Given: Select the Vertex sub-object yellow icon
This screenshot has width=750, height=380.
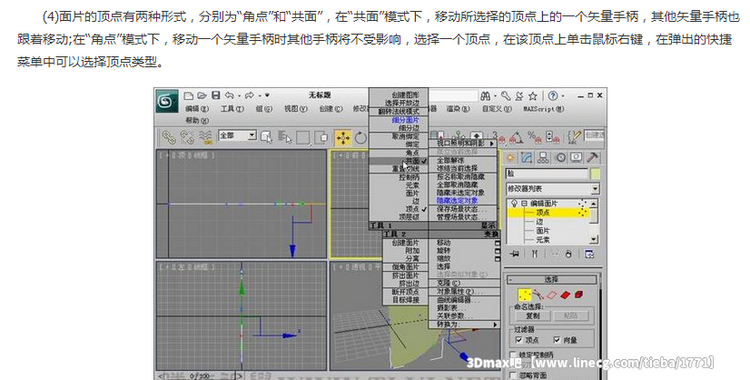Looking at the screenshot, I should (524, 295).
